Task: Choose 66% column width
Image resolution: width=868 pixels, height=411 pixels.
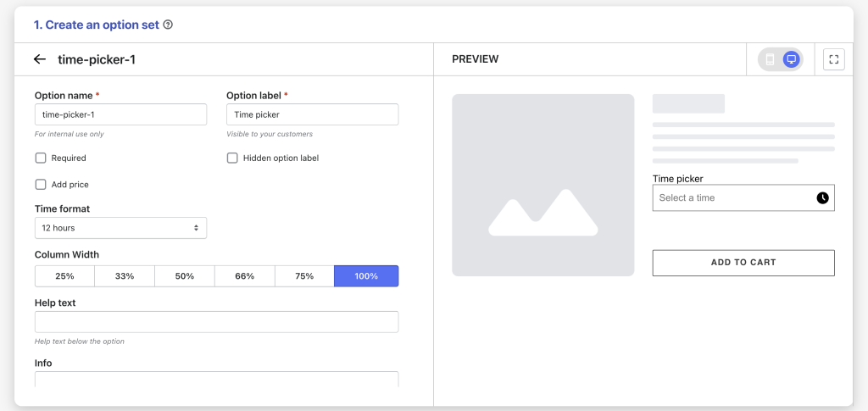Action: point(245,276)
